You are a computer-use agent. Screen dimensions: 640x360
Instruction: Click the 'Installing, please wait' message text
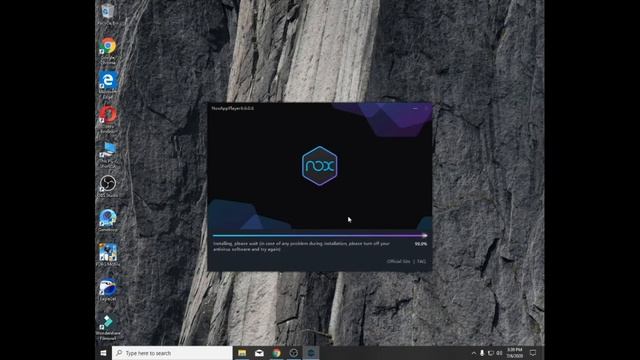coord(302,246)
